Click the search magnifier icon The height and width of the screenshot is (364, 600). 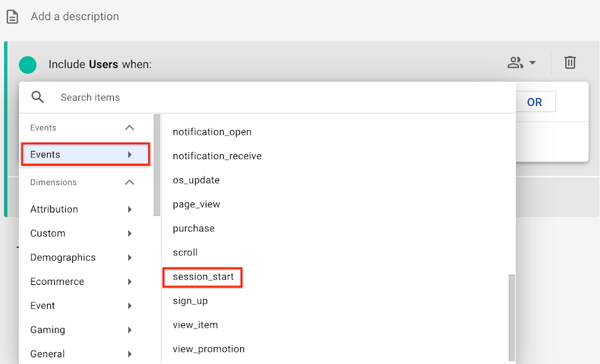38,97
